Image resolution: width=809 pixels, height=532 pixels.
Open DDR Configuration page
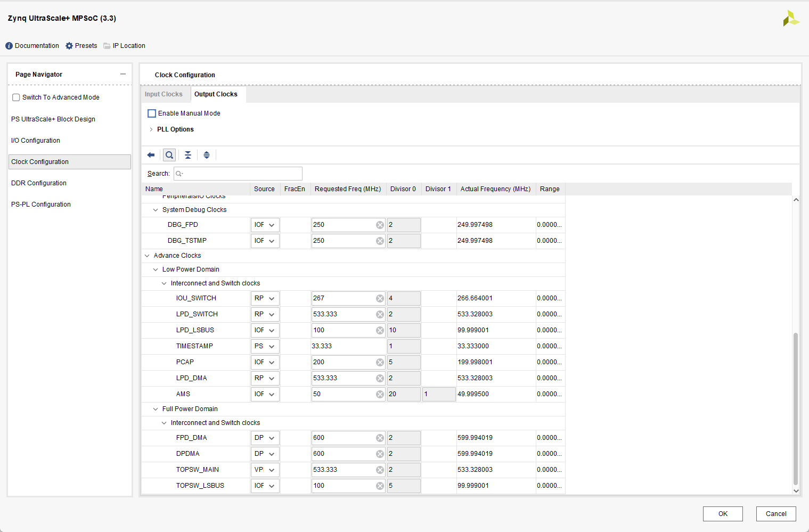click(39, 183)
